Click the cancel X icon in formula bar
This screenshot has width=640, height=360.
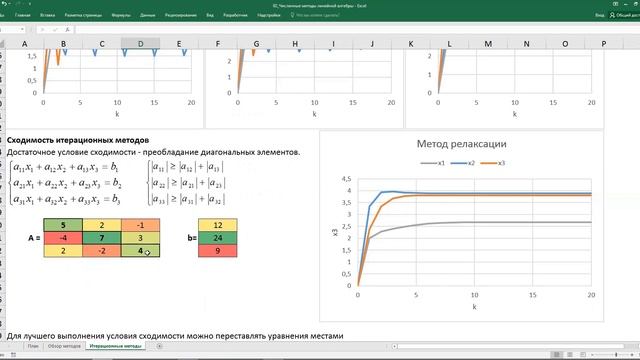(42, 29)
